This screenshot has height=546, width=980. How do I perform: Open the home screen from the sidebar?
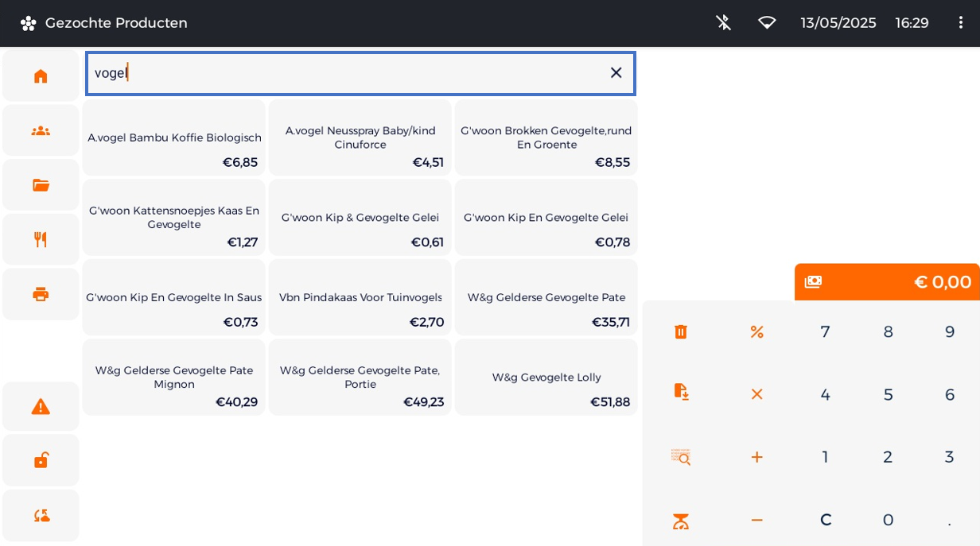pos(41,76)
